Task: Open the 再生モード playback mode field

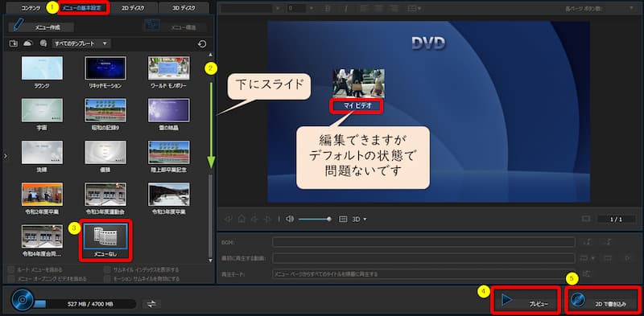Action: [x=423, y=273]
